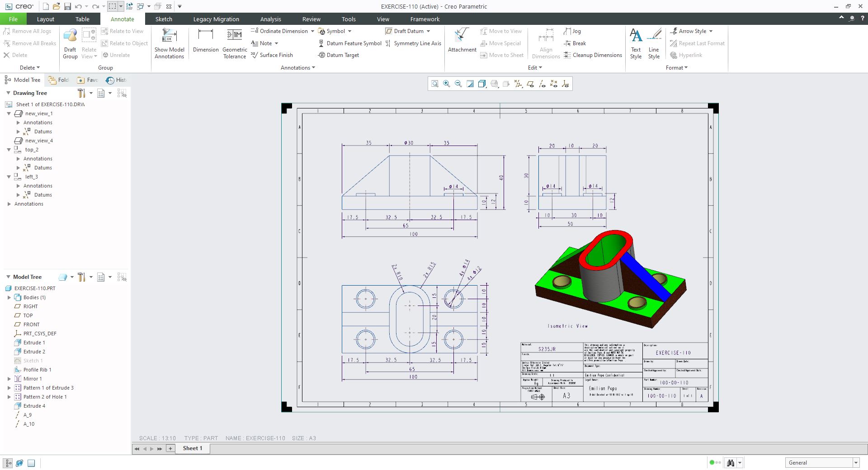Click the Repaint icon in graphics toolbar
This screenshot has width=868, height=470.
coord(470,84)
